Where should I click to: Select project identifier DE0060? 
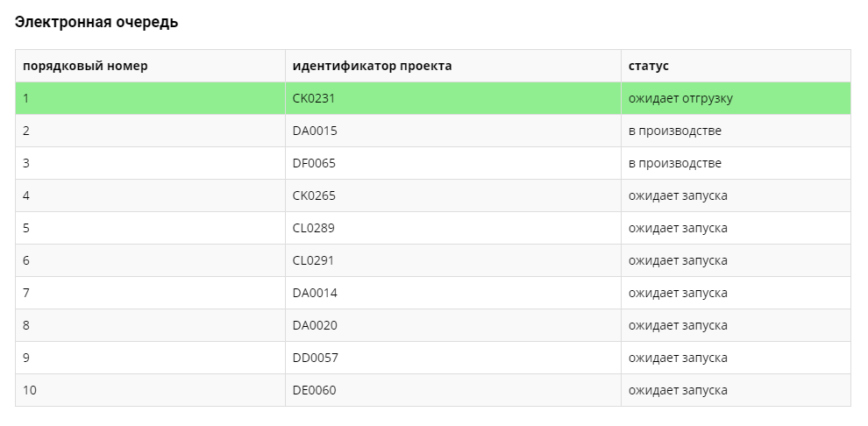click(314, 390)
